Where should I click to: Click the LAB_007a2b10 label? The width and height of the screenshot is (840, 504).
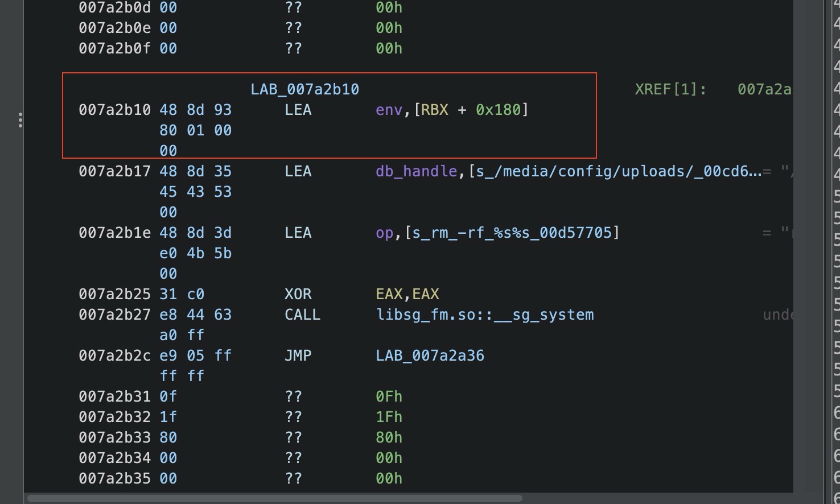tap(304, 89)
